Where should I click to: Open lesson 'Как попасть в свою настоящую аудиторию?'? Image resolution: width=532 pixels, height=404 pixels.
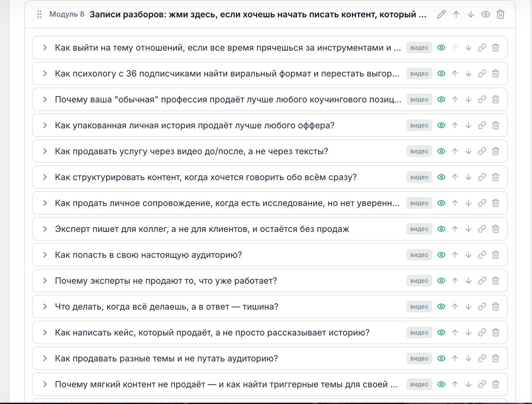tap(148, 255)
